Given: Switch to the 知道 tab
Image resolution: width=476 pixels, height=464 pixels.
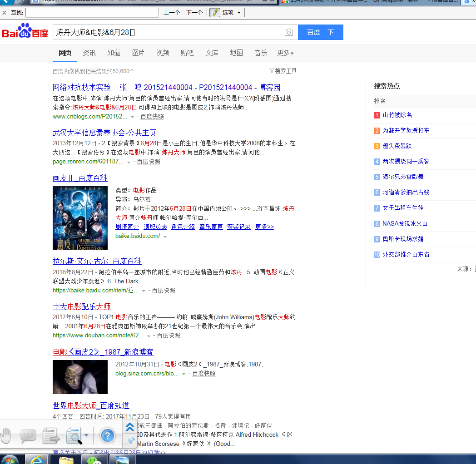Looking at the screenshot, I should 114,53.
